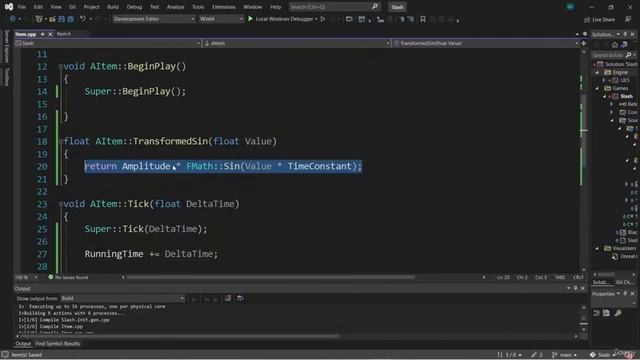Open the Extensions menu
The height and width of the screenshot is (360, 640).
224,7
